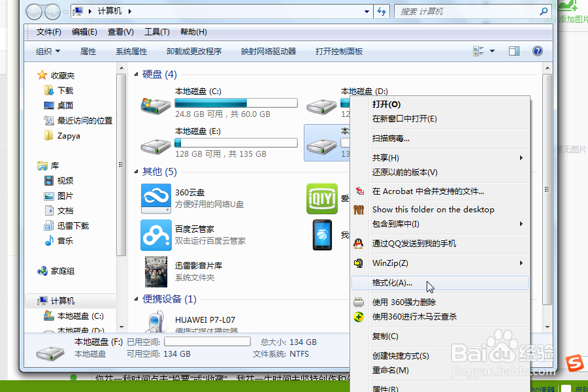Open the address bar history dropdown
The height and width of the screenshot is (392, 588).
[367, 12]
